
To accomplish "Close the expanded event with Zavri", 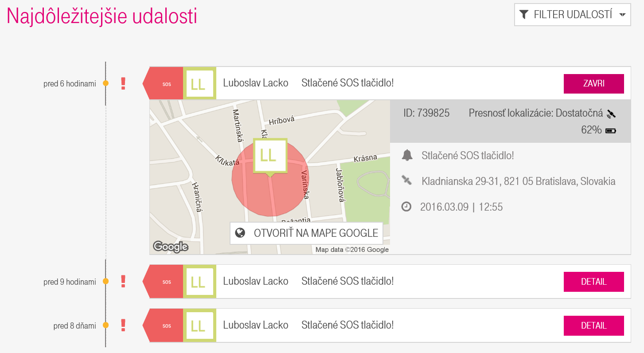I will tap(593, 83).
